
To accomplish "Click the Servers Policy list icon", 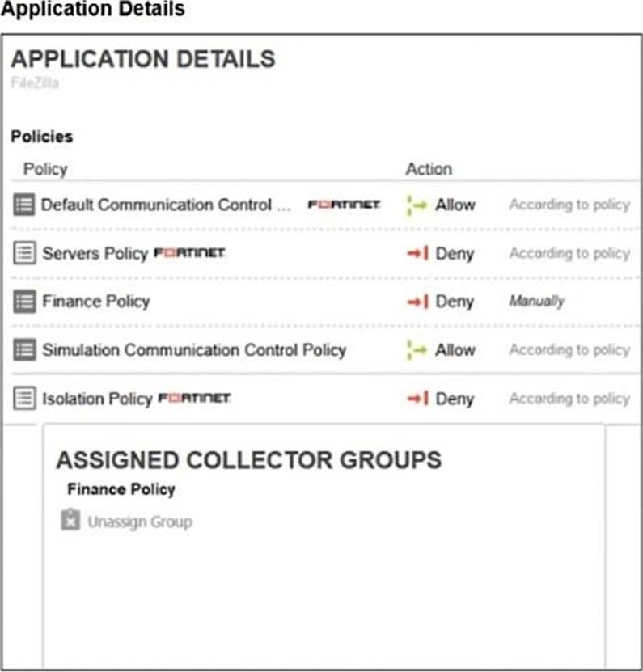I will coord(25,253).
